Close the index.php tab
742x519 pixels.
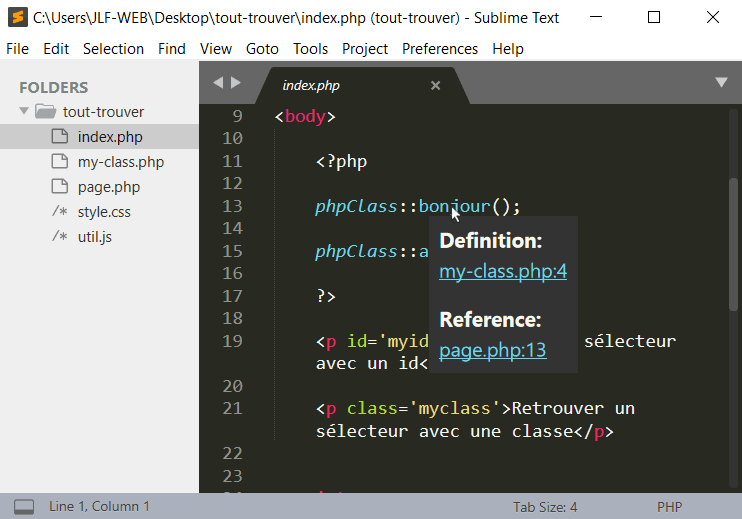tap(435, 86)
